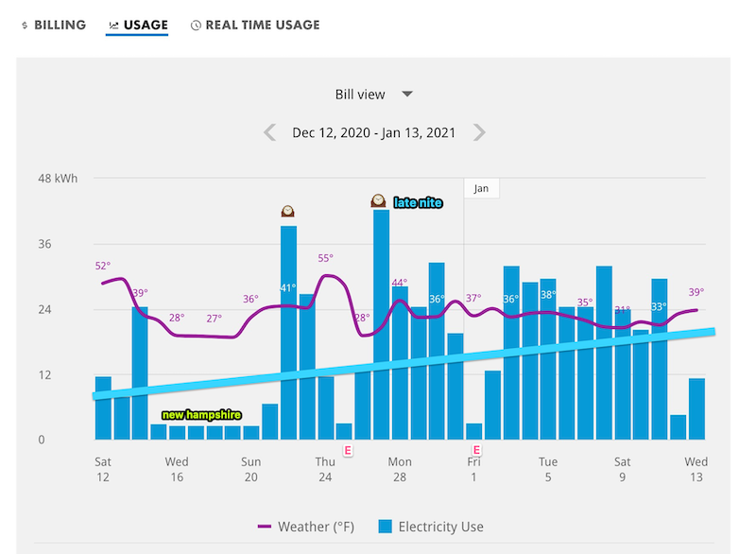Select the Wed Jan 13 usage bar

tap(697, 409)
